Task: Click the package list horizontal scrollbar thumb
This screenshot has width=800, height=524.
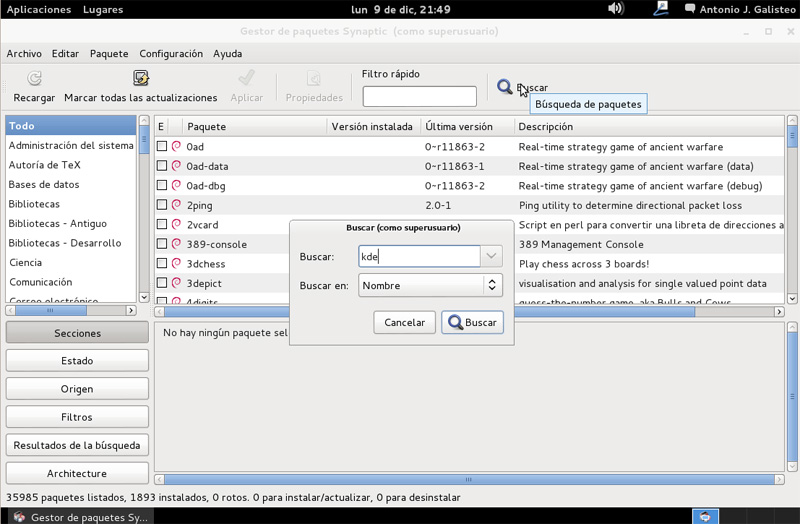Action: [604, 311]
